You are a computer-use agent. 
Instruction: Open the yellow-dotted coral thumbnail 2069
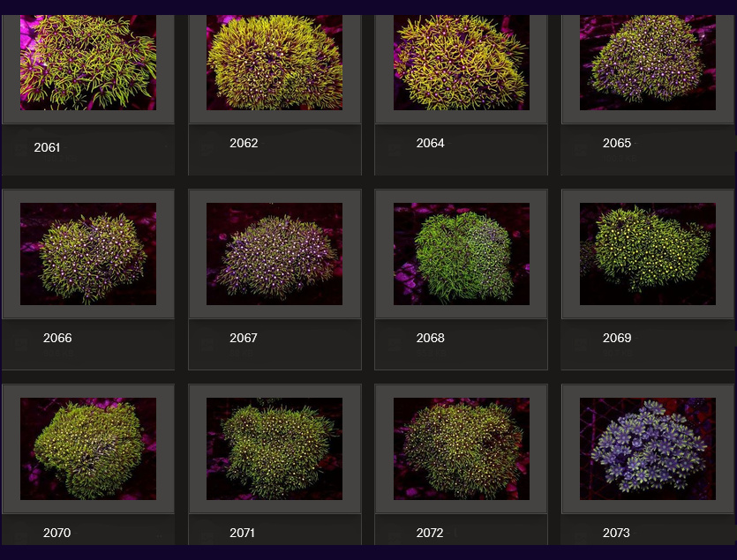click(648, 254)
